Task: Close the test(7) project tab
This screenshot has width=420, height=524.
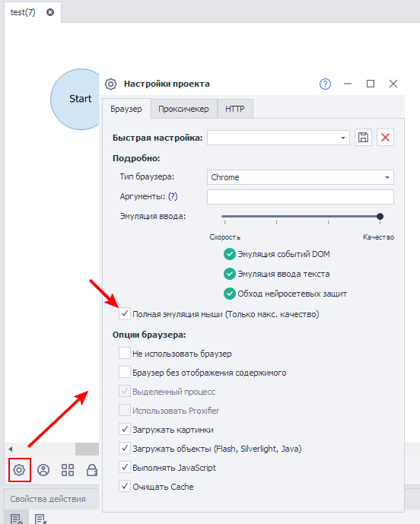Action: pyautogui.click(x=50, y=12)
